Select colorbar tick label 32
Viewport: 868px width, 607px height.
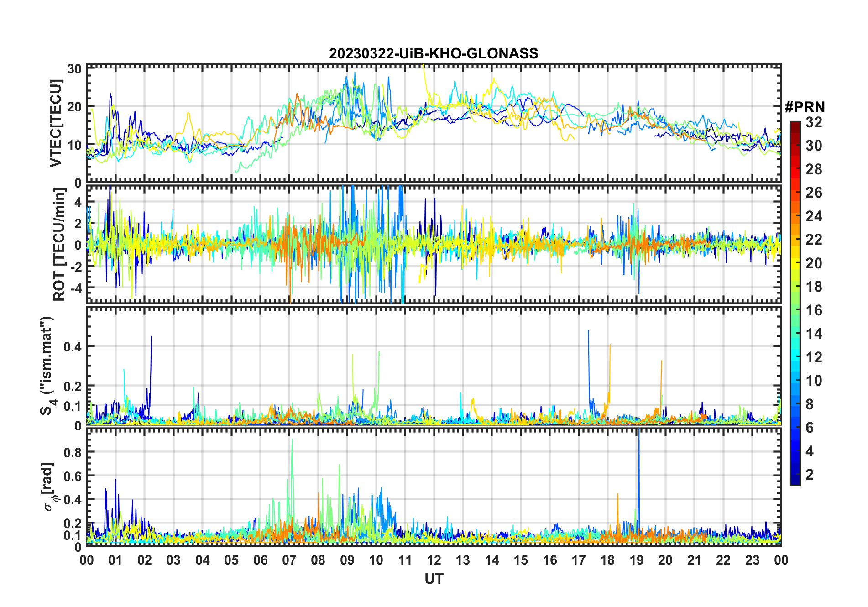814,122
